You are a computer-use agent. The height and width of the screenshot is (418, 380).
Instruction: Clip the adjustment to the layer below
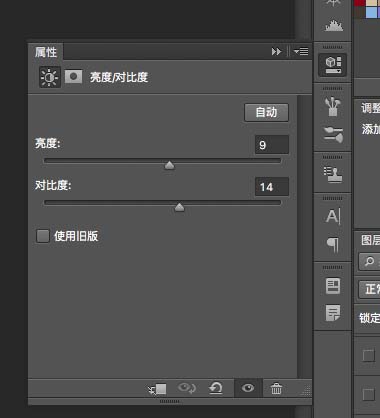[x=157, y=389]
